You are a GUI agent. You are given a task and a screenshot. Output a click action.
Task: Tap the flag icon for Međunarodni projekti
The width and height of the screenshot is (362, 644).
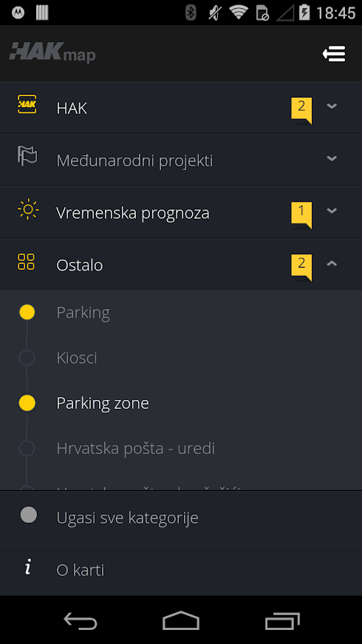click(x=27, y=156)
